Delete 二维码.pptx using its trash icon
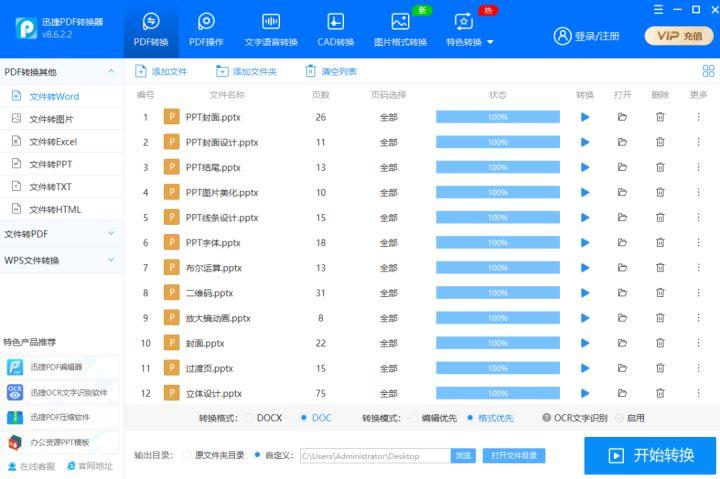This screenshot has width=720, height=479. [660, 293]
